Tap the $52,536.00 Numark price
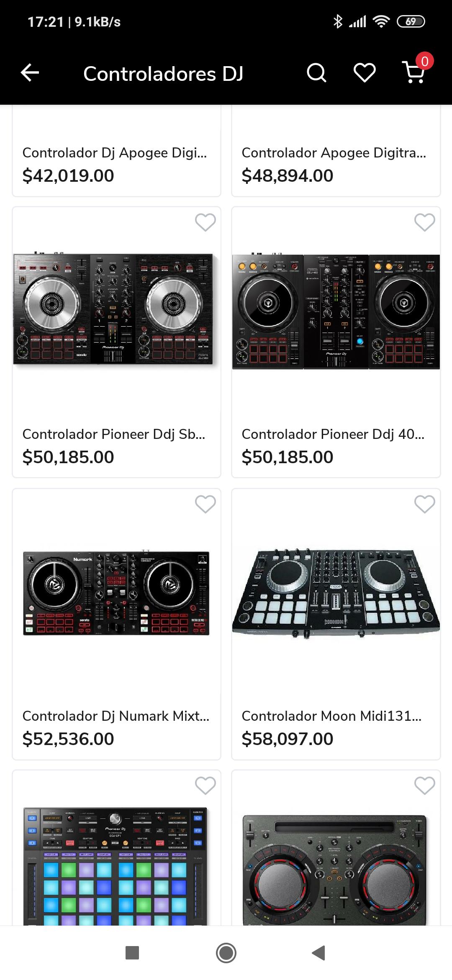The height and width of the screenshot is (980, 452). pyautogui.click(x=68, y=739)
